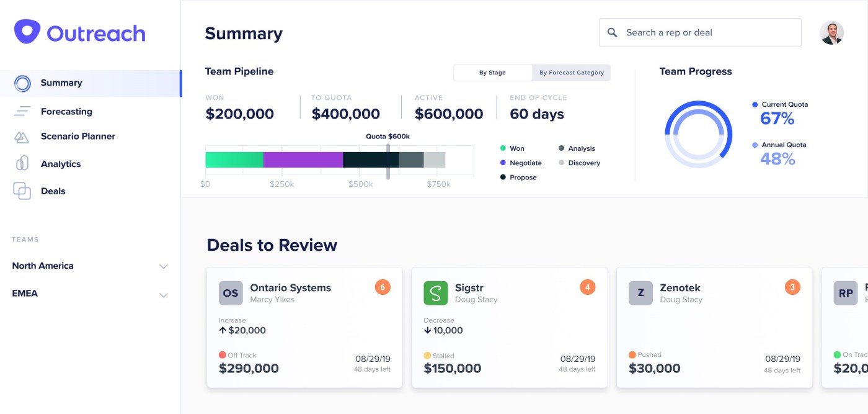Click Doug Stacy on the Sigstr card
868x414 pixels.
pos(476,300)
